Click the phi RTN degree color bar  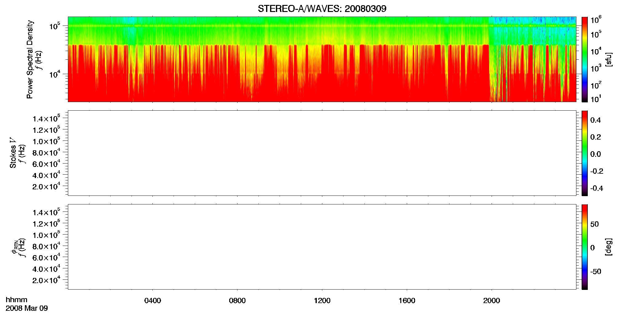coord(585,247)
